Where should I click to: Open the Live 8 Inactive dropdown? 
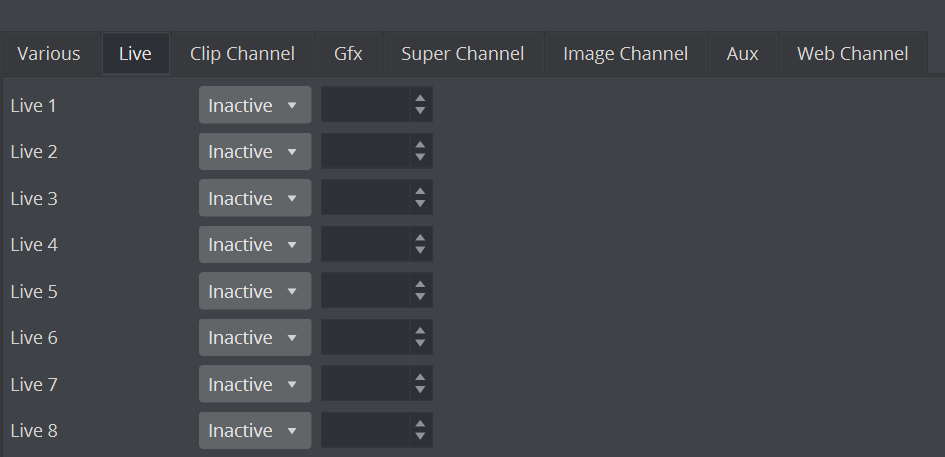254,431
